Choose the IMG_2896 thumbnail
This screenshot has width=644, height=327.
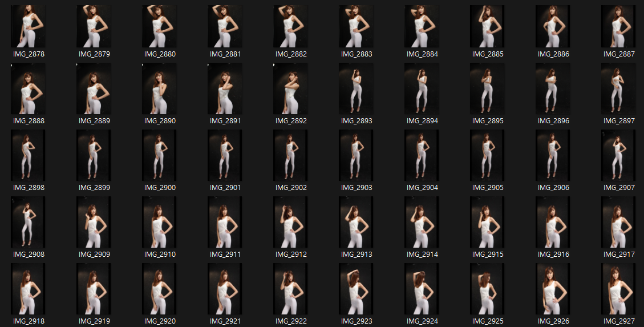coord(553,88)
